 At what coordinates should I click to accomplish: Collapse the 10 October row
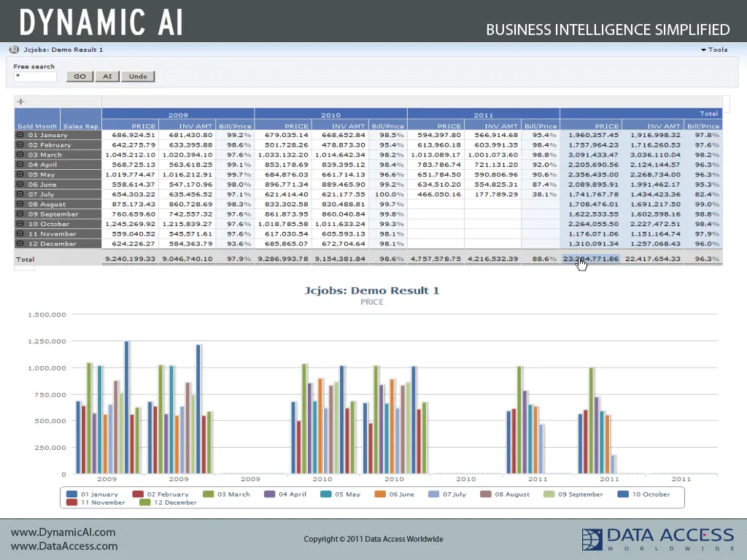point(20,224)
